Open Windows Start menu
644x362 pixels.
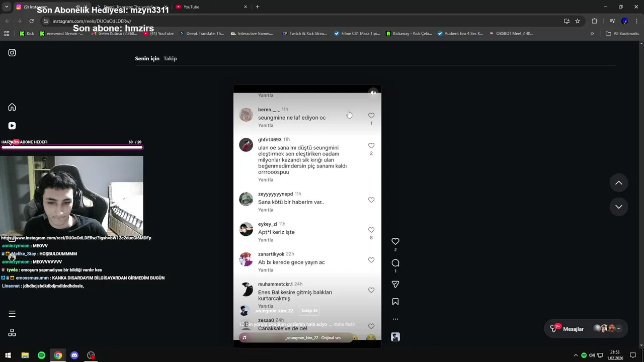pos(8,355)
